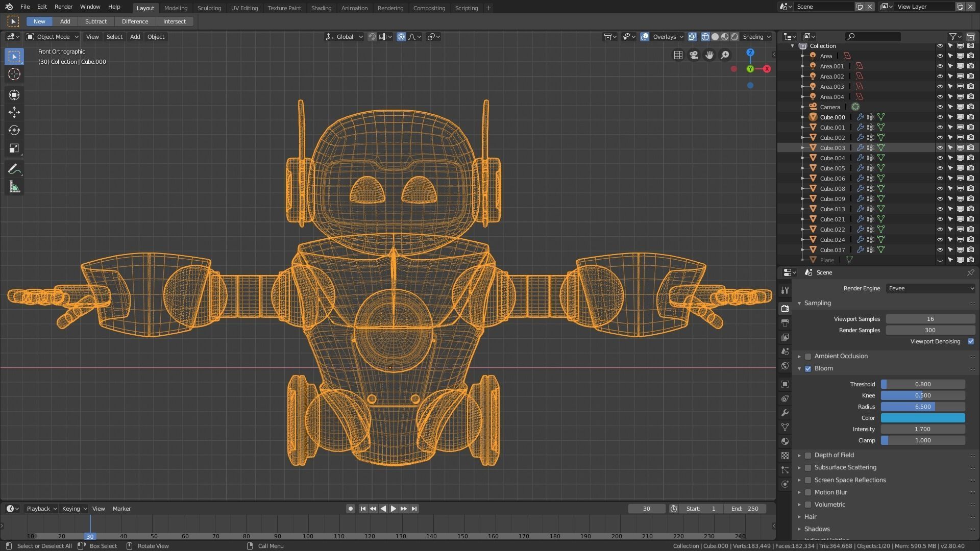This screenshot has height=551, width=980.
Task: Enable the Motion Blur checkbox
Action: [x=808, y=493]
